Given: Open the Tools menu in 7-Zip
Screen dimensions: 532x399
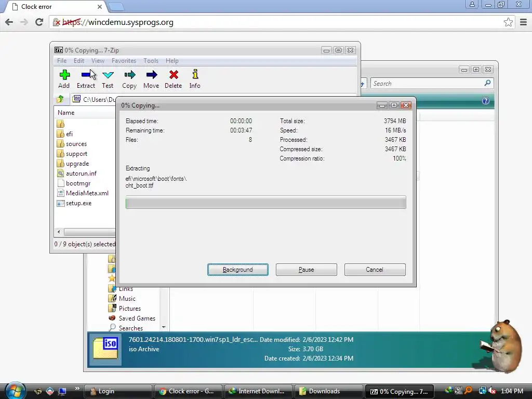Looking at the screenshot, I should click(x=151, y=61).
